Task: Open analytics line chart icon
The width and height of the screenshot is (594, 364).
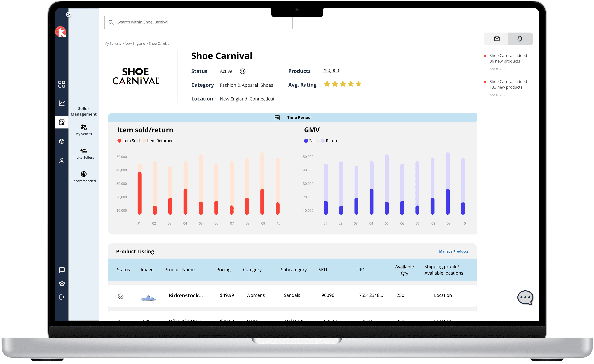Action: click(62, 103)
